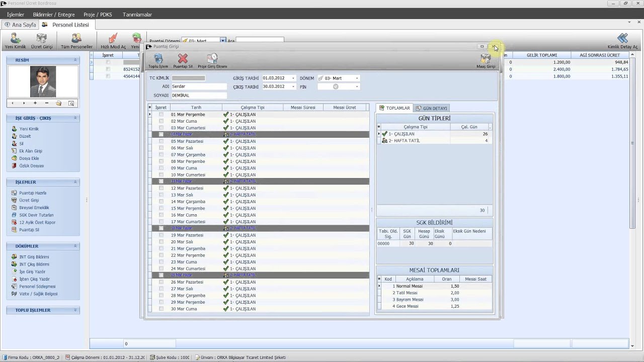This screenshot has height=362, width=644.
Task: Tick the checkbox for 21 Mar Çarşamba
Action: (161, 248)
